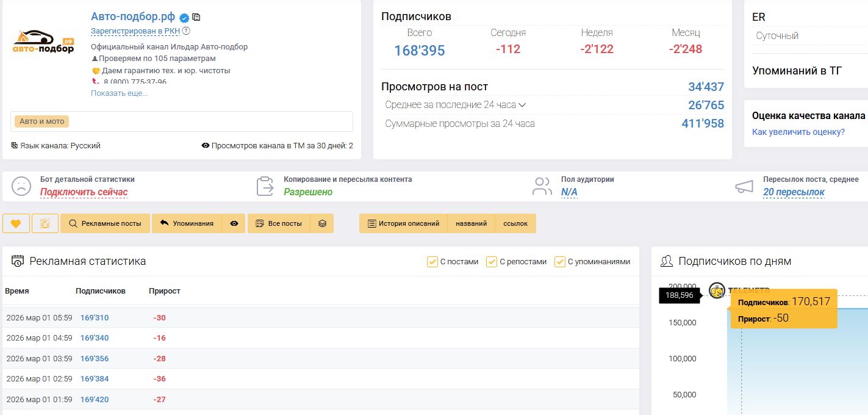Expand description with Показать еще link
Image resolution: width=868 pixels, height=415 pixels.
tap(119, 93)
